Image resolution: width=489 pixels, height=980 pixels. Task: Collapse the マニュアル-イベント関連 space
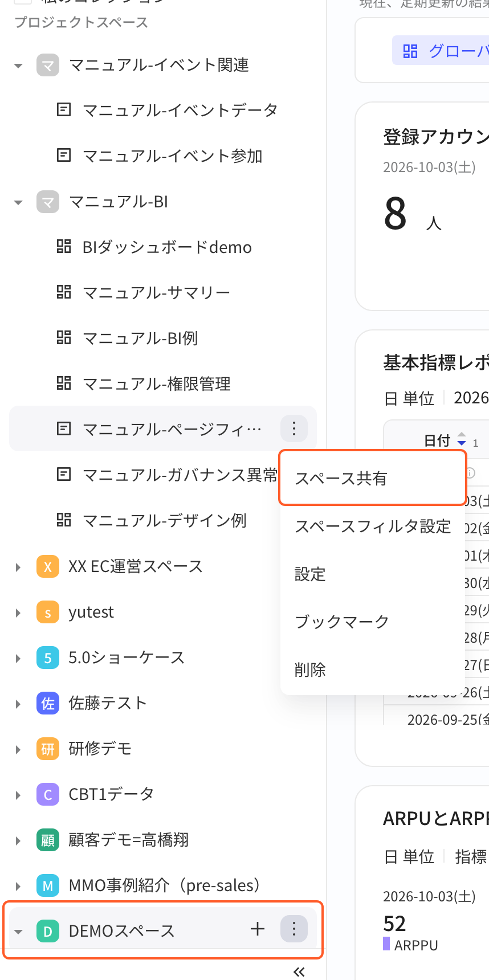[18, 66]
